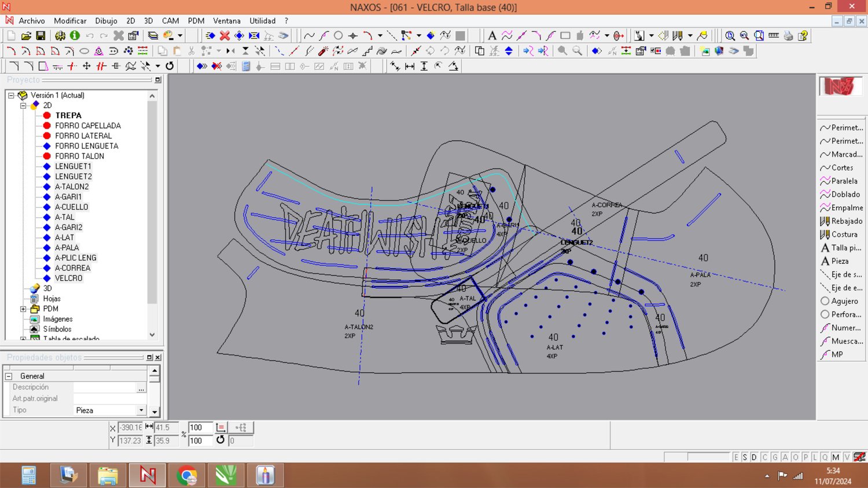Screen dimensions: 868x488
Task: Open Chrome from the Windows taskbar
Action: tap(186, 476)
